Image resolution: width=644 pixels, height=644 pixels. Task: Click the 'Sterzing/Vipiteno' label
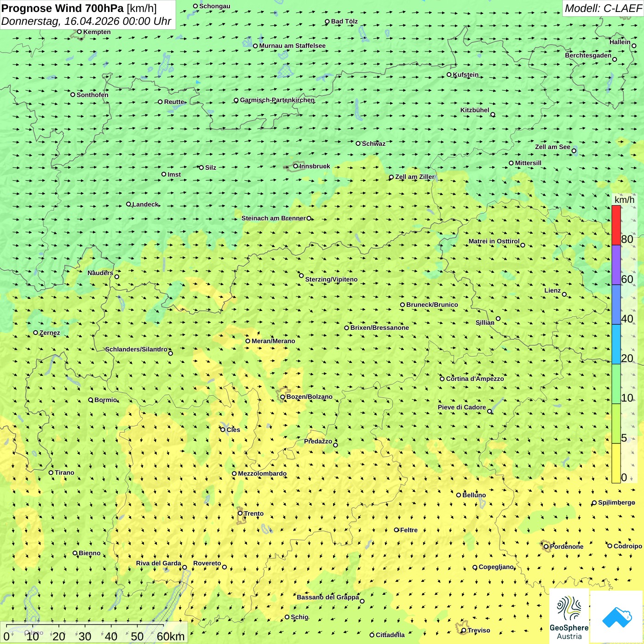click(x=331, y=279)
